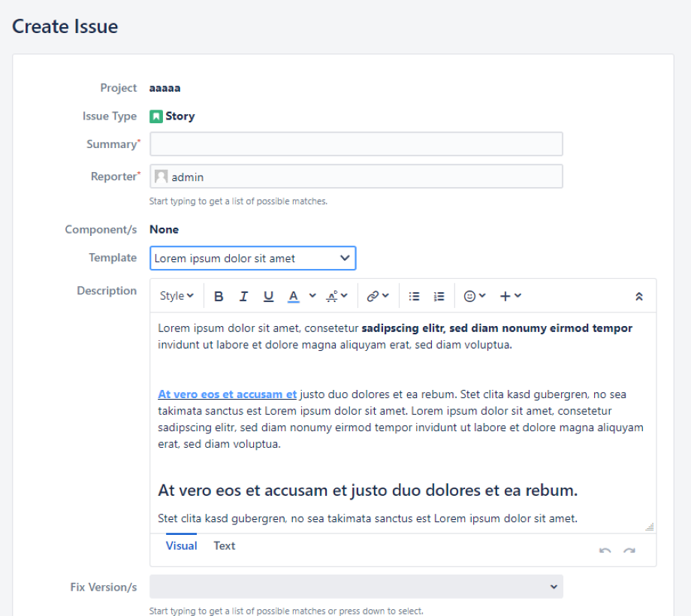The image size is (691, 616).
Task: Open the emoticon picker
Action: (475, 296)
